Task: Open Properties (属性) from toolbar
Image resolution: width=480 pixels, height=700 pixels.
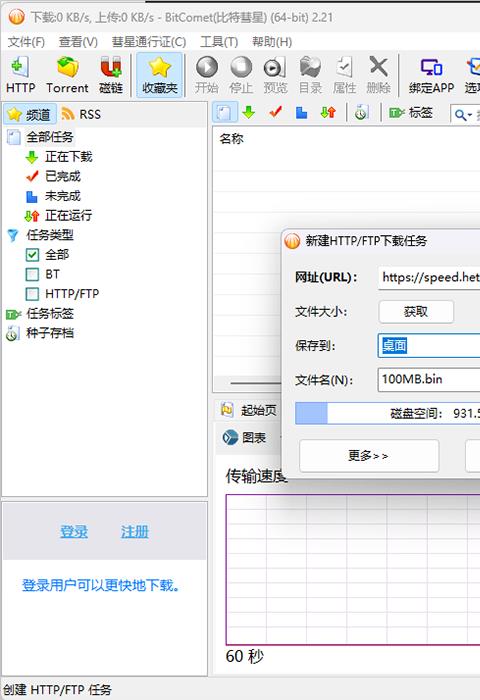Action: pyautogui.click(x=344, y=75)
